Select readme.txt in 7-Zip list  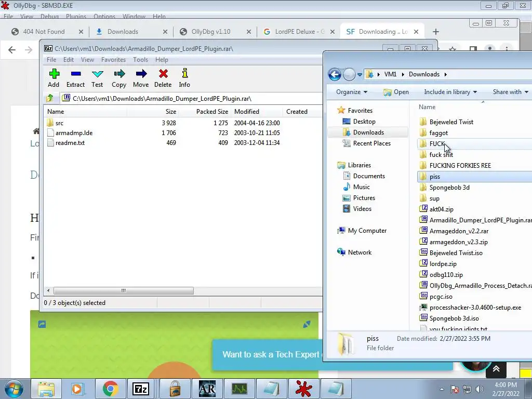70,143
